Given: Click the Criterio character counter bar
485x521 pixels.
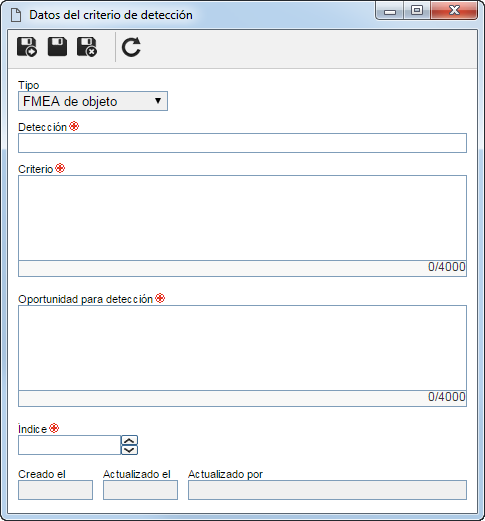Looking at the screenshot, I should coord(242,268).
